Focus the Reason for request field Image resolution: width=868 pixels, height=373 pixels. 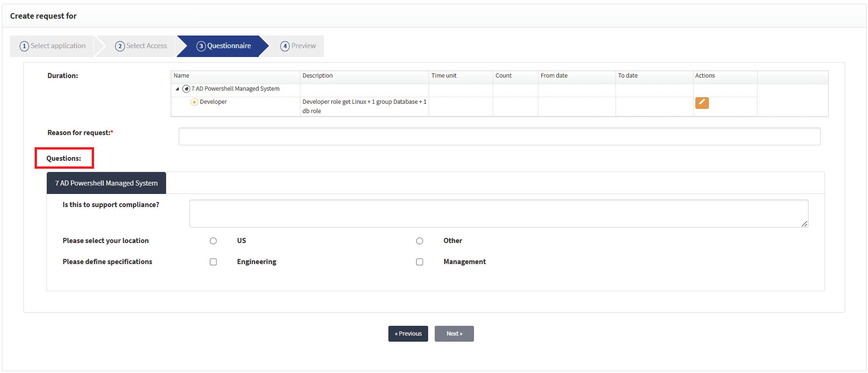pos(499,136)
